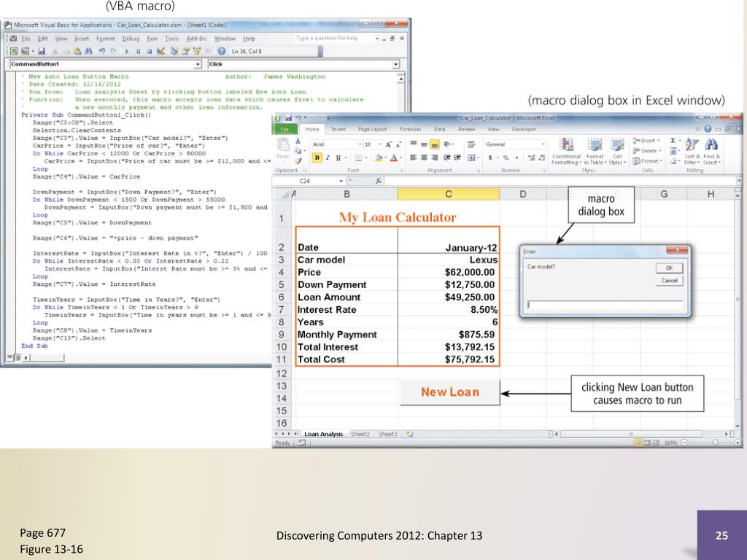Click the Break pause icon in VBA toolbar
The height and width of the screenshot is (560, 747).
[x=138, y=51]
